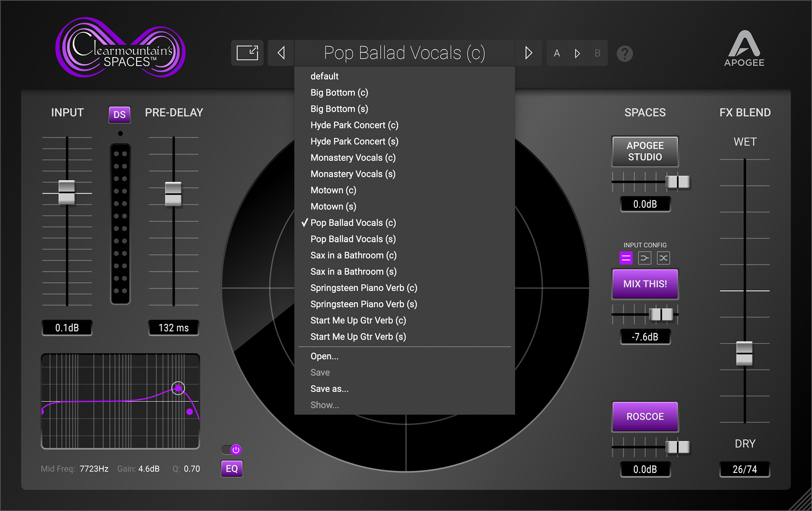This screenshot has height=511, width=812.
Task: Choose Motown (s) from the preset list
Action: 333,207
